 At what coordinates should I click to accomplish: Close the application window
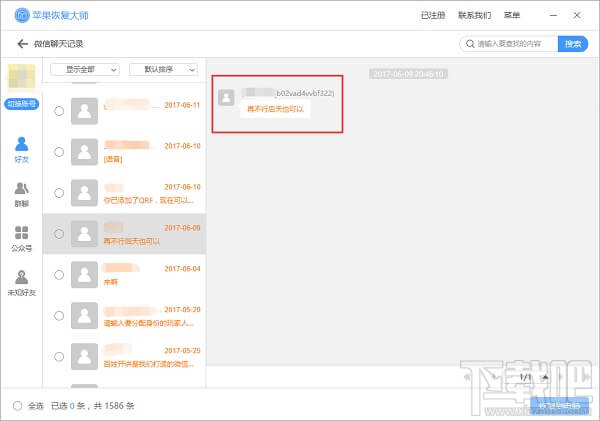tap(577, 15)
